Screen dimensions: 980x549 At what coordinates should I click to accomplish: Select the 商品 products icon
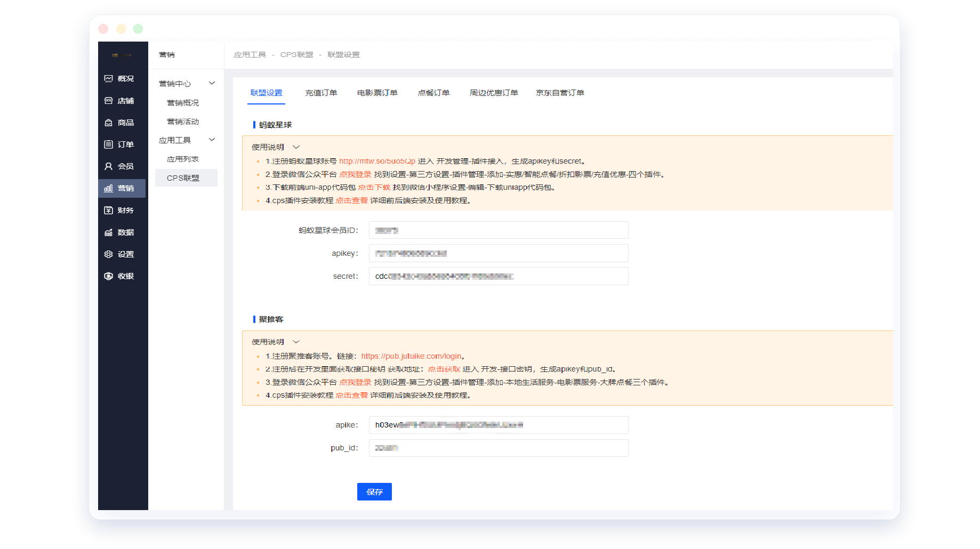pyautogui.click(x=122, y=122)
